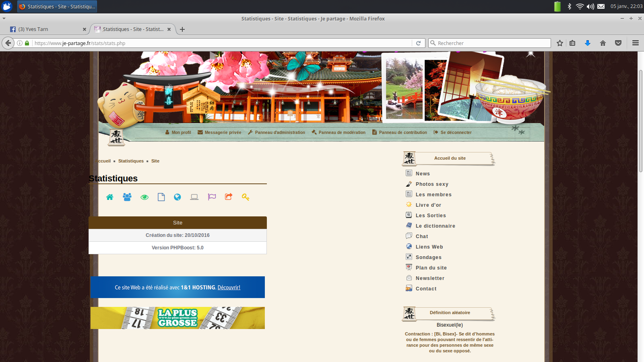The height and width of the screenshot is (362, 644).
Task: Open the laptop browsers statistics icon
Action: click(194, 197)
